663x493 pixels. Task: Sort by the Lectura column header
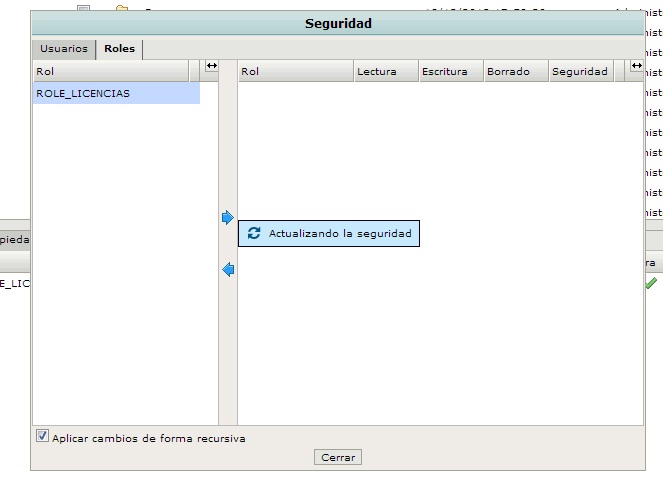[x=385, y=72]
